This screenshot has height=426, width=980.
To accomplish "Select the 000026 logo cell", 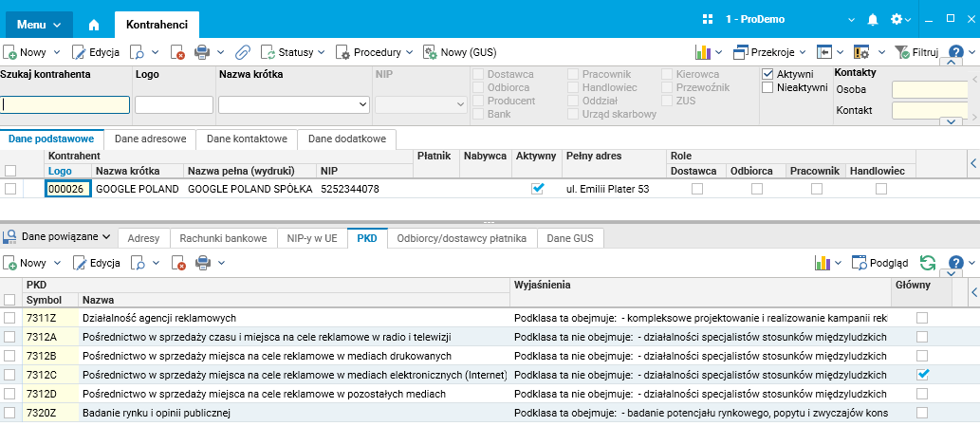I will coord(68,189).
